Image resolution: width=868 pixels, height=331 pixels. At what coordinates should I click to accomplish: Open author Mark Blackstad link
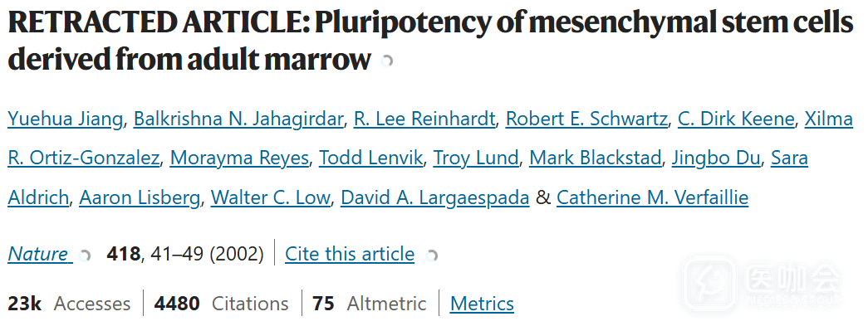point(595,158)
